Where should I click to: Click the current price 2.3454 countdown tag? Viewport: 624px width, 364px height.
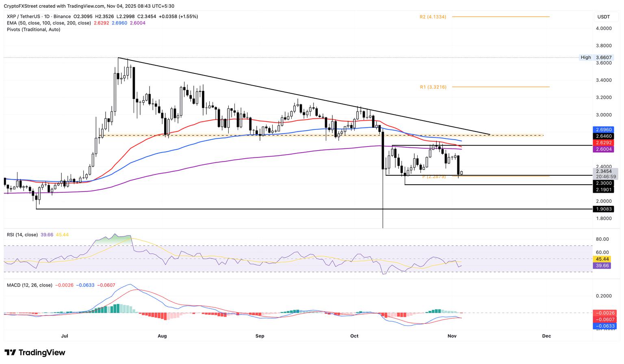pos(604,174)
